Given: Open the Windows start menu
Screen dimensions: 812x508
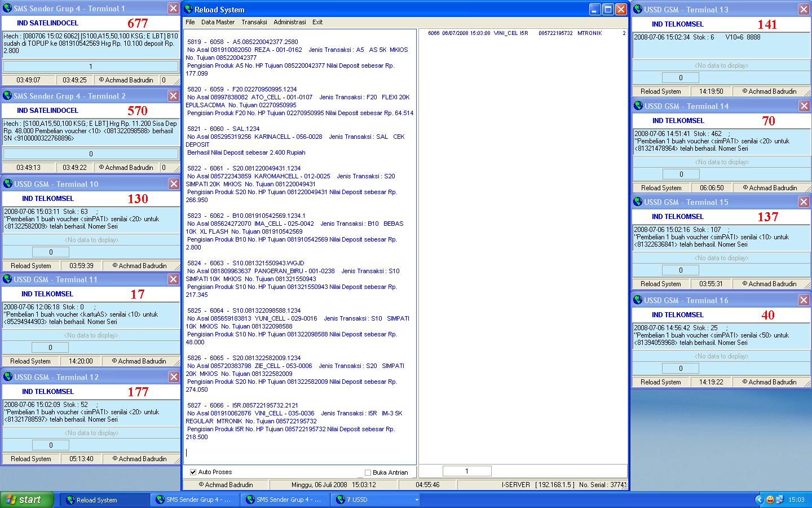Looking at the screenshot, I should click(27, 500).
